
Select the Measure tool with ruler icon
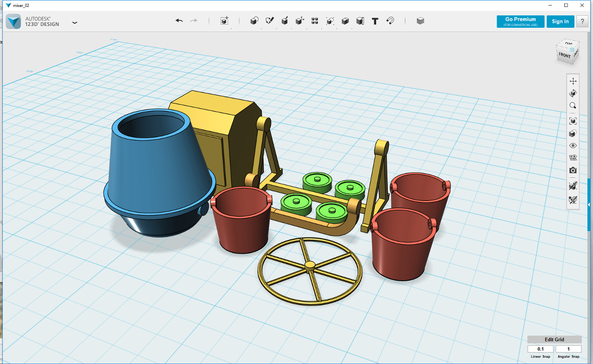pyautogui.click(x=360, y=21)
